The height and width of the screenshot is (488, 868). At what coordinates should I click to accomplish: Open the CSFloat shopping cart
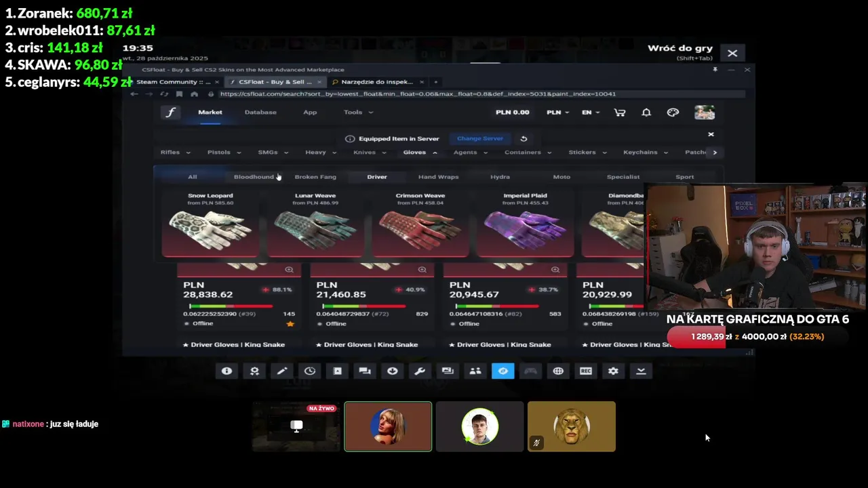(x=620, y=113)
